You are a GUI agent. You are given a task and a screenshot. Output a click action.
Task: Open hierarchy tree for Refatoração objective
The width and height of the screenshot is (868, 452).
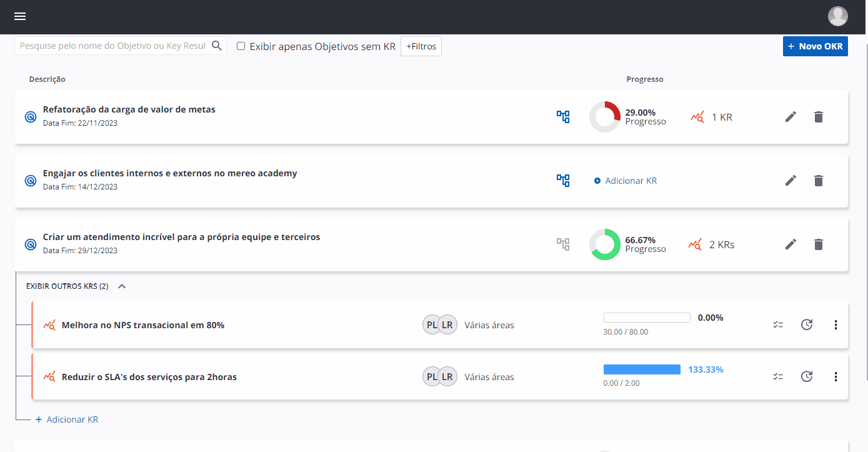pyautogui.click(x=563, y=117)
